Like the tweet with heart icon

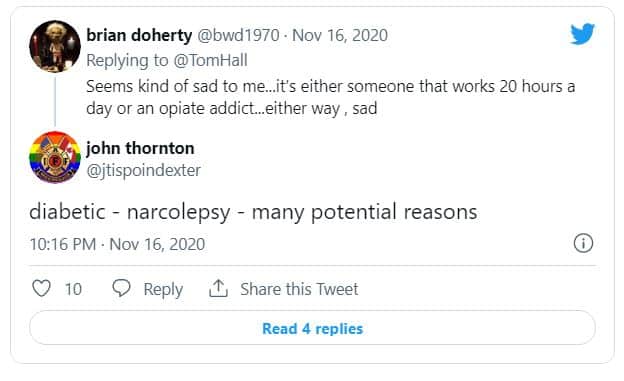[x=41, y=288]
